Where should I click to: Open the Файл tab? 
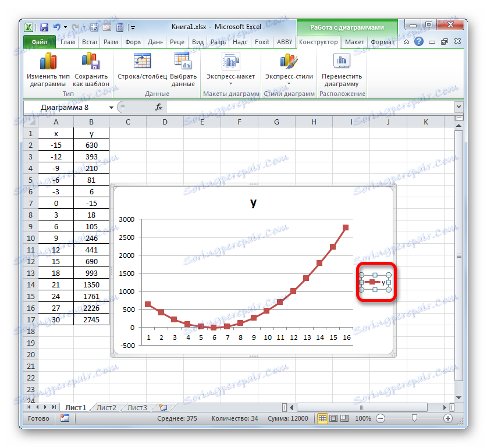[39, 42]
